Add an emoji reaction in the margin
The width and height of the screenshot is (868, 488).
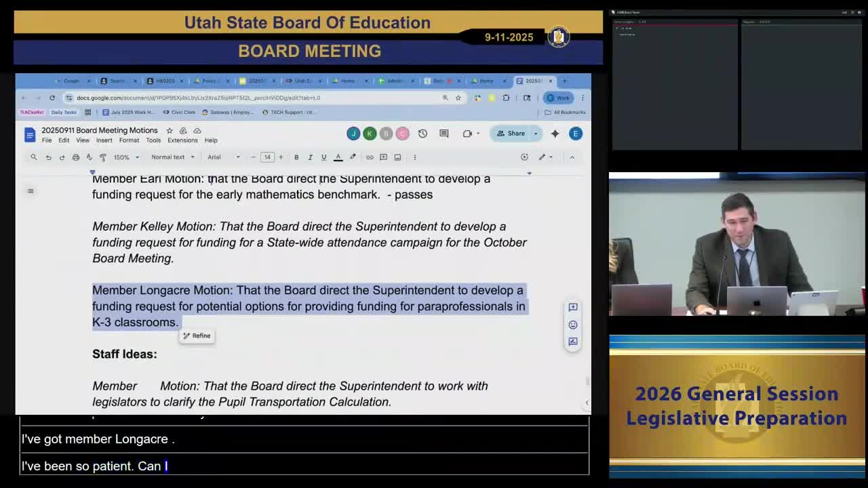click(x=572, y=324)
